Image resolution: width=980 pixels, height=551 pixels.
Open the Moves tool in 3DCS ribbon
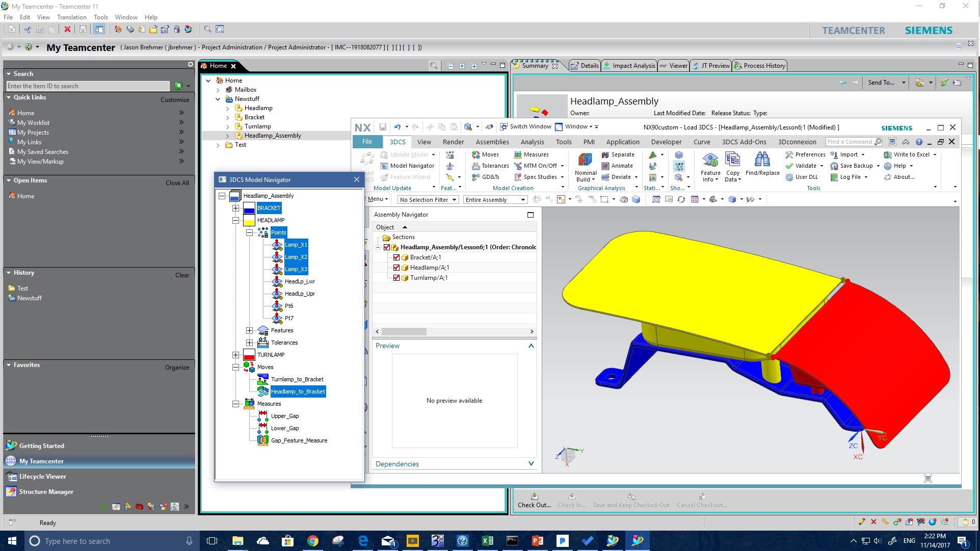point(486,154)
